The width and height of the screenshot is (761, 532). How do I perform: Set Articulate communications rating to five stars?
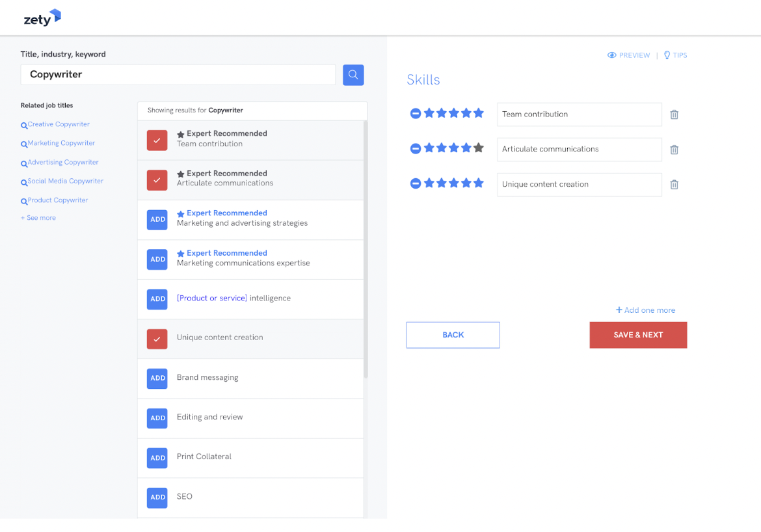(479, 148)
